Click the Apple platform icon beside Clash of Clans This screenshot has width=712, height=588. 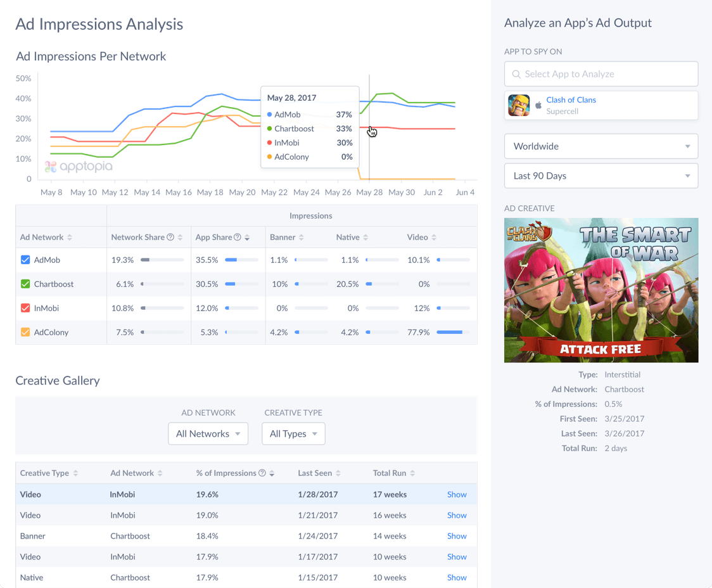[538, 105]
